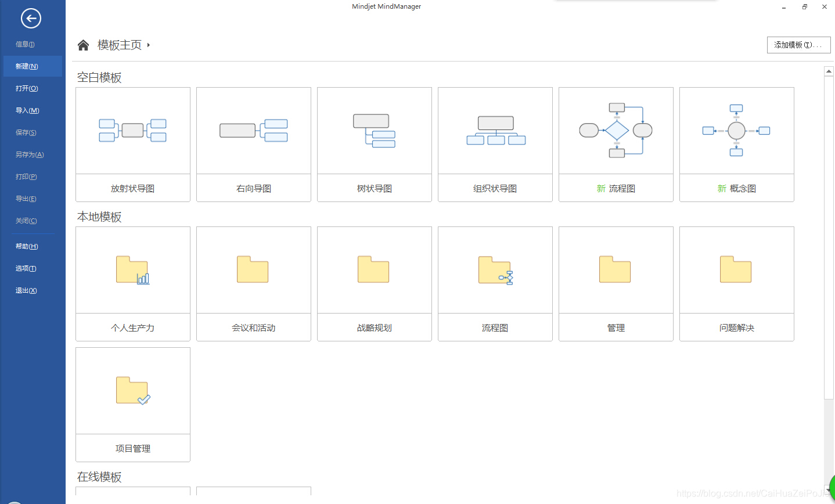Select 打印 in the sidebar
This screenshot has width=835, height=504.
tap(26, 177)
